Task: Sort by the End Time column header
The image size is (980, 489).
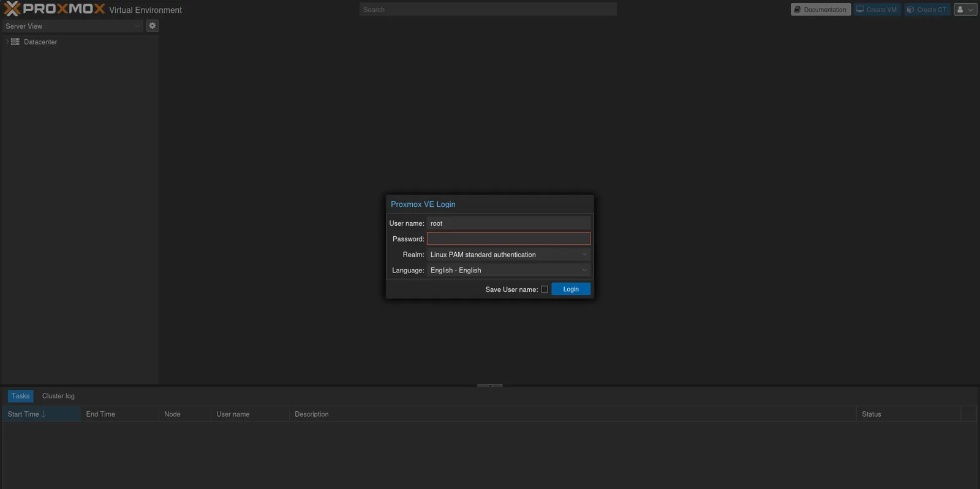Action: pos(119,414)
